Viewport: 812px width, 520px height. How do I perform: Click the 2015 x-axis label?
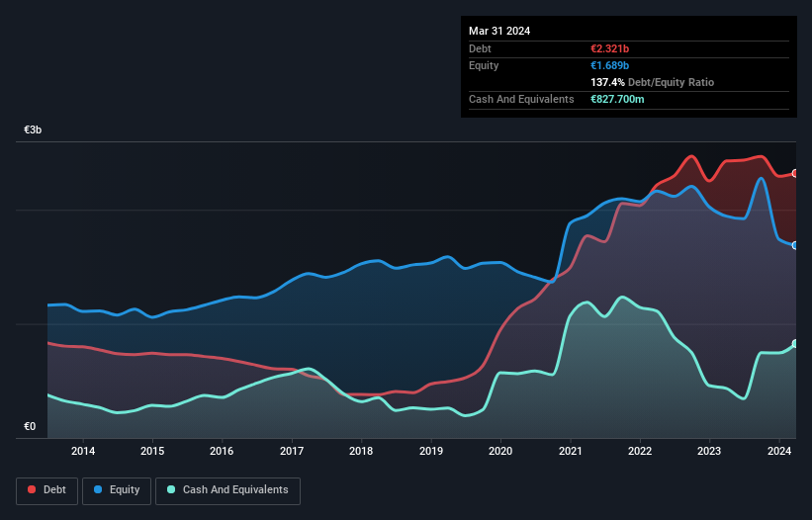pyautogui.click(x=152, y=451)
